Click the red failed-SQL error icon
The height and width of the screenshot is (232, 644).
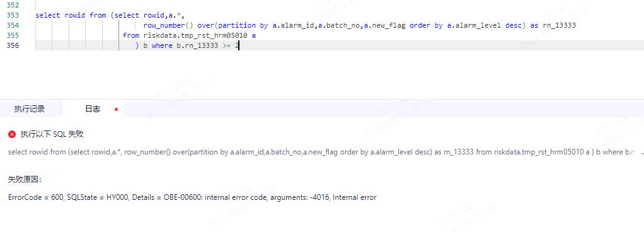click(x=12, y=134)
